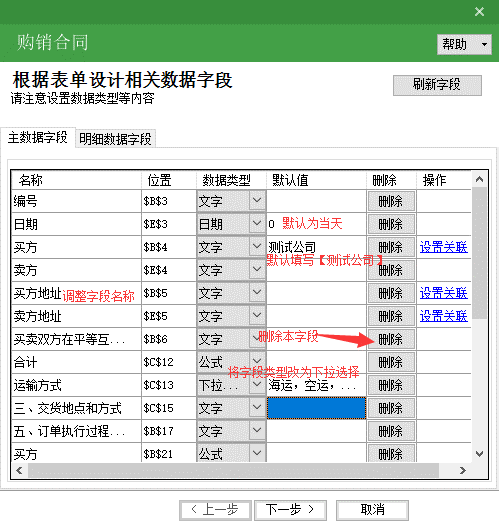Delete the 买卖双方在平等互... field
The image size is (499, 530).
(x=391, y=339)
